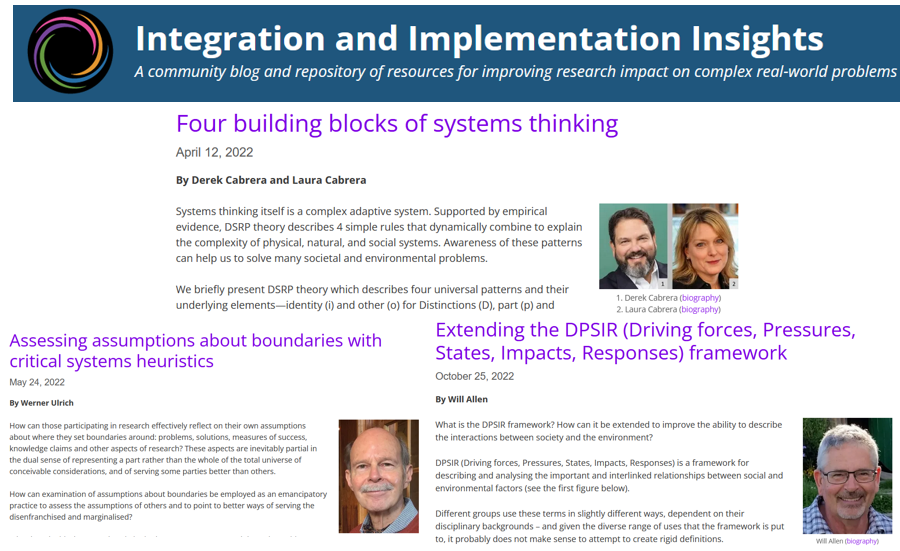Image resolution: width=900 pixels, height=551 pixels.
Task: Click paragraph starting 'We briefly present DSRP theory'
Action: [372, 297]
